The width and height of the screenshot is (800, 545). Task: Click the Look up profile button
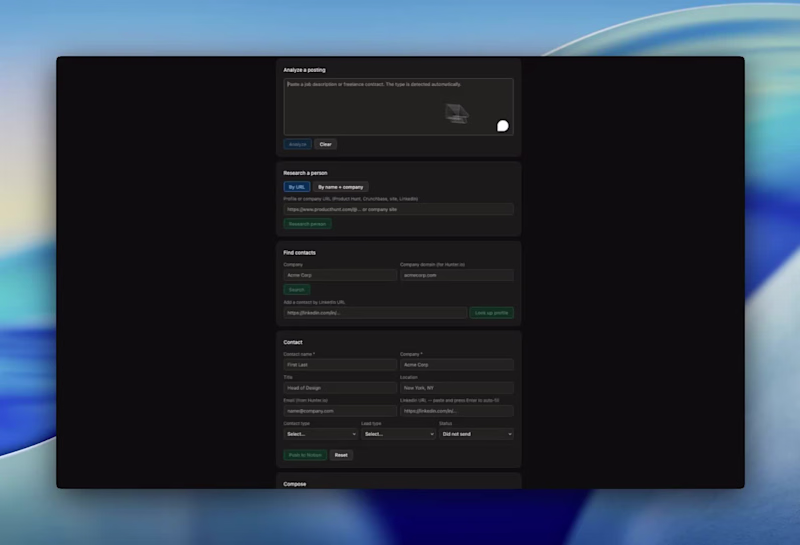[x=491, y=313]
